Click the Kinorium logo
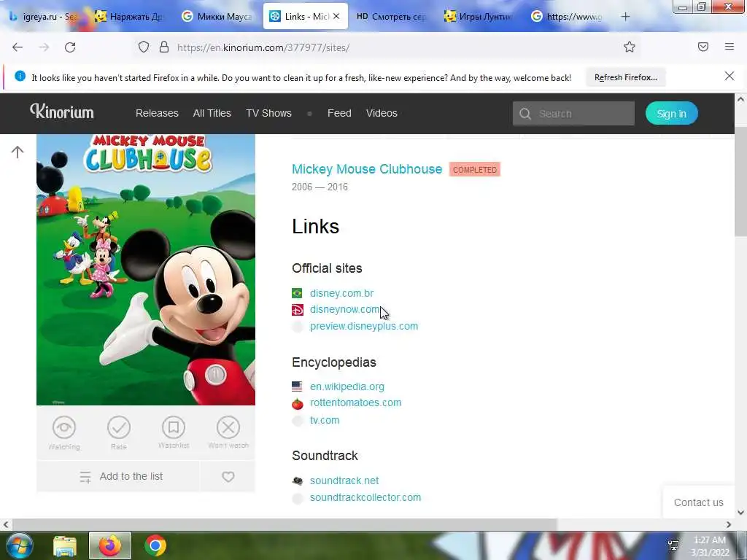Screen dimensions: 747x560 click(62, 112)
